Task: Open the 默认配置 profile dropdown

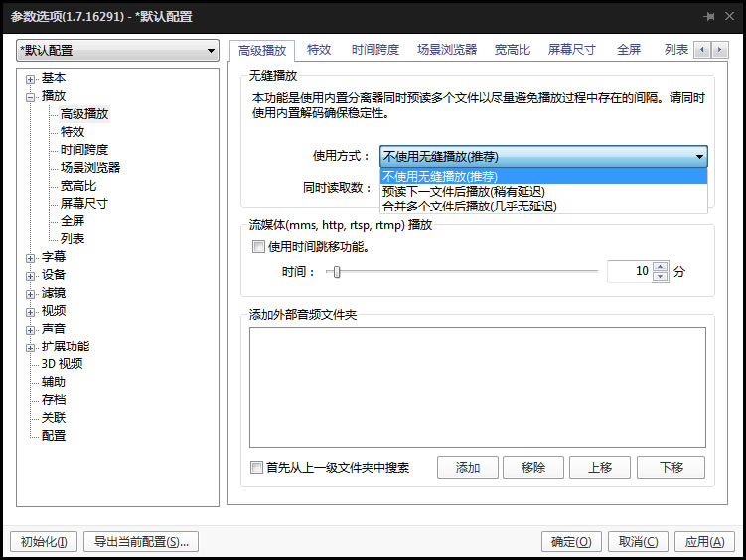Action: coord(117,51)
